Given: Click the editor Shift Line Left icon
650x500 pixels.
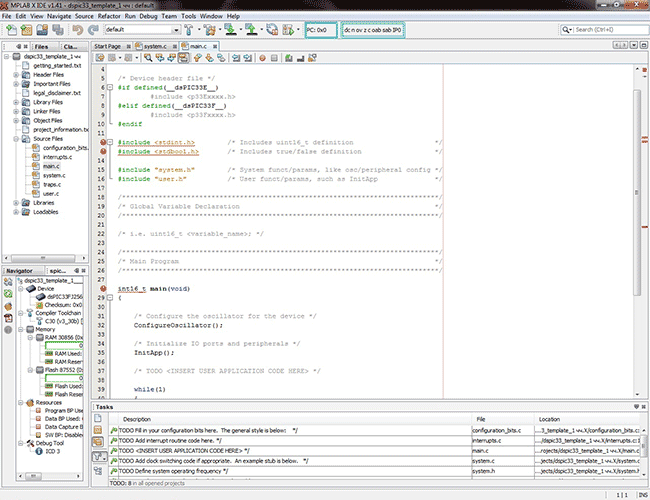Looking at the screenshot, I should tap(236, 58).
